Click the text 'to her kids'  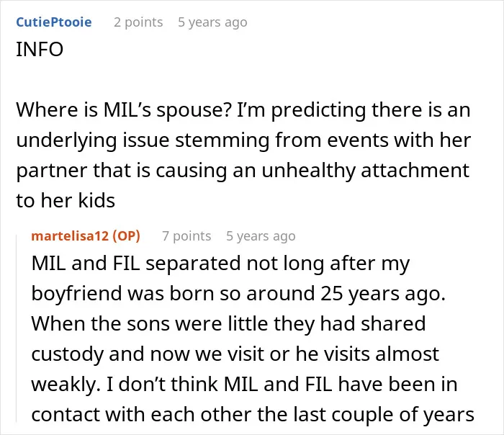pos(66,201)
